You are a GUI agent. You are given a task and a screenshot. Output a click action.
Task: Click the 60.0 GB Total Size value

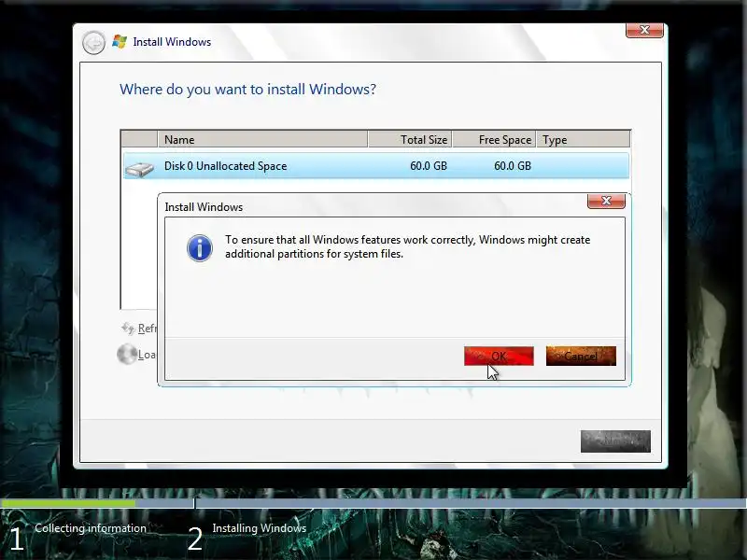coord(429,166)
